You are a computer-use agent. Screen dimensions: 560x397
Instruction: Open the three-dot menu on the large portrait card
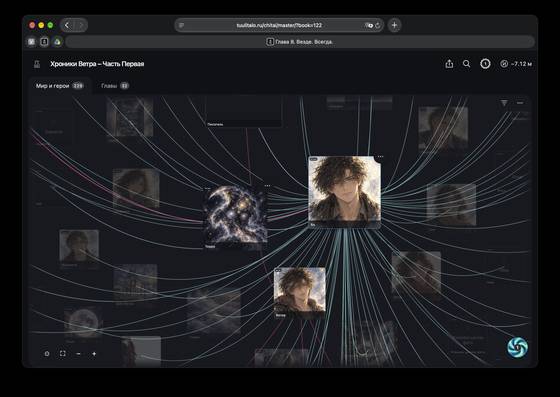click(x=380, y=156)
